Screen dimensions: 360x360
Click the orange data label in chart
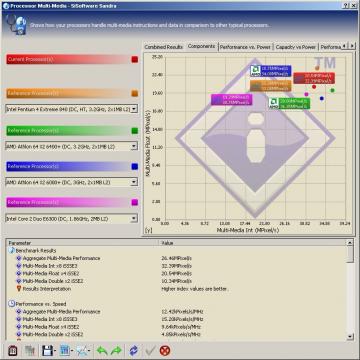[270, 86]
